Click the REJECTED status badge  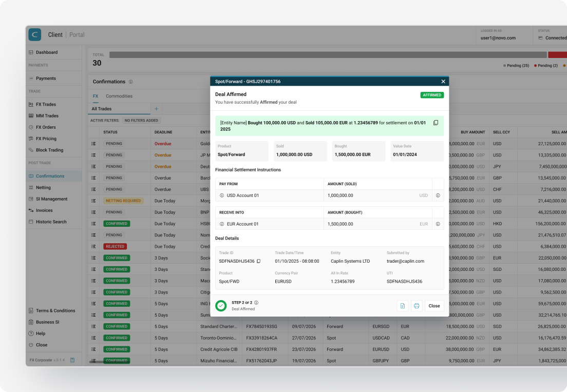point(115,247)
